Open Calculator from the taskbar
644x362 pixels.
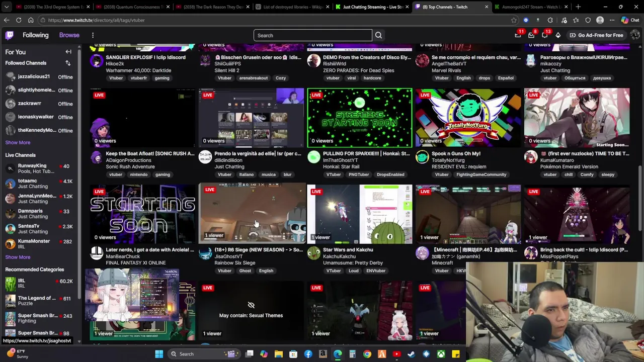tap(352, 354)
